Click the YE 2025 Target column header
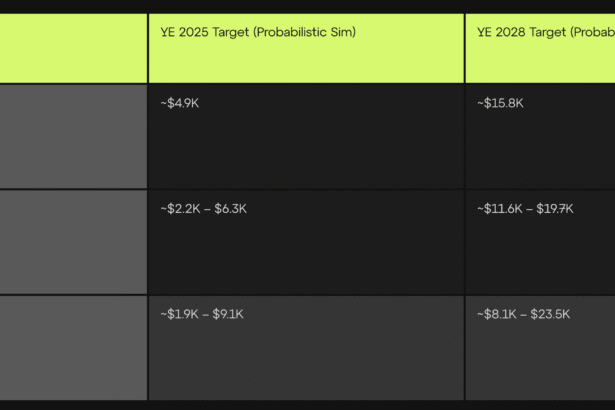The height and width of the screenshot is (410, 615). [x=305, y=48]
